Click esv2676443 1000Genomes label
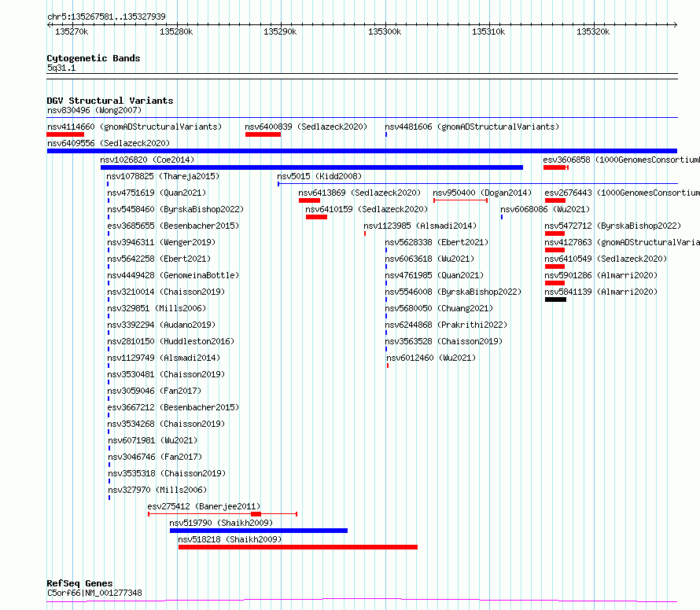 tap(622, 193)
